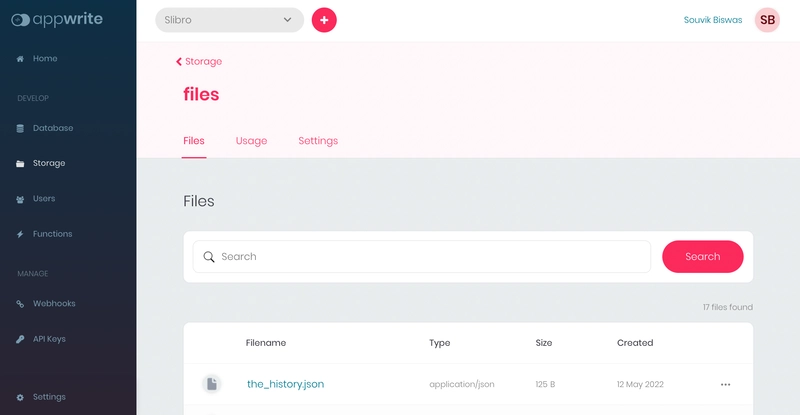This screenshot has height=415, width=800.
Task: Click the file icon beside the_history.json
Action: [211, 384]
